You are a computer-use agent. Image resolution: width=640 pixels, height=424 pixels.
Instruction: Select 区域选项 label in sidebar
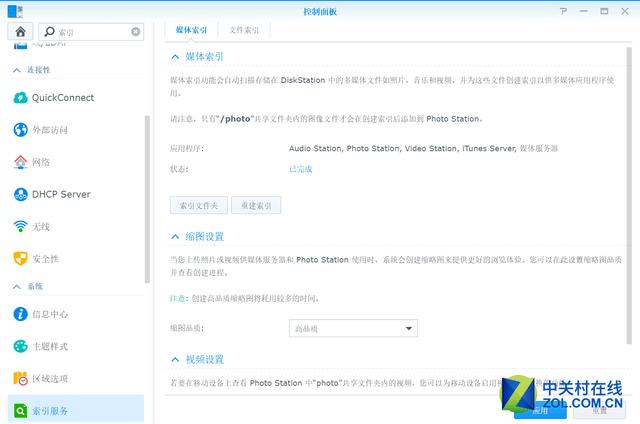(x=50, y=379)
